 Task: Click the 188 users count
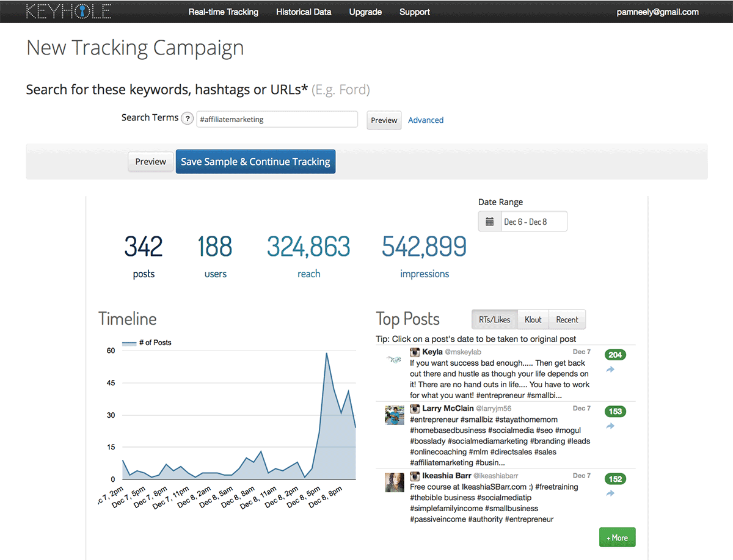[215, 247]
